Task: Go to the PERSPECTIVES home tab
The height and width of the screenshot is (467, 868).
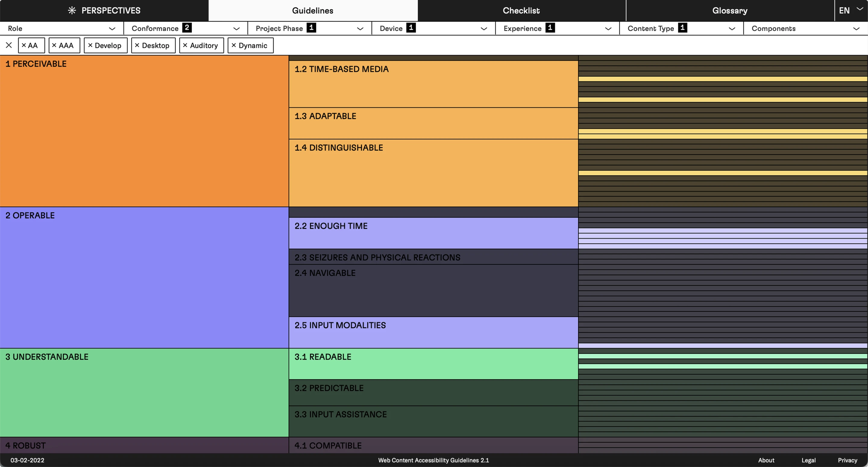Action: (x=104, y=11)
